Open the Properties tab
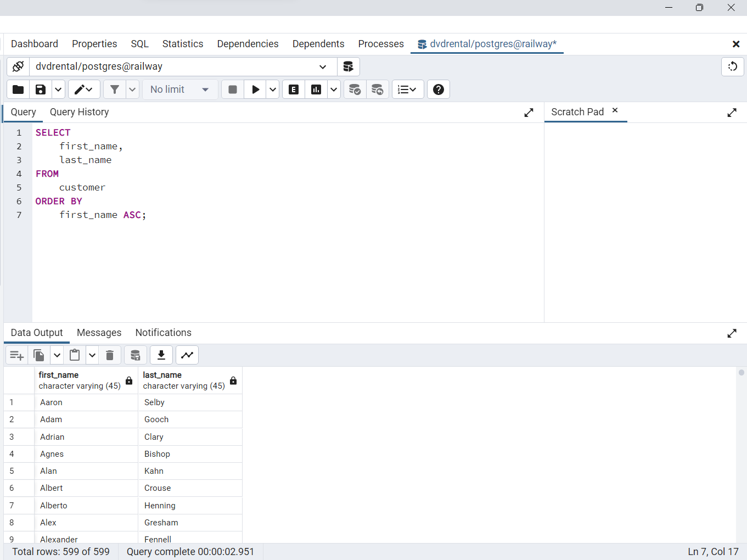Viewport: 747px width, 560px height. point(94,44)
